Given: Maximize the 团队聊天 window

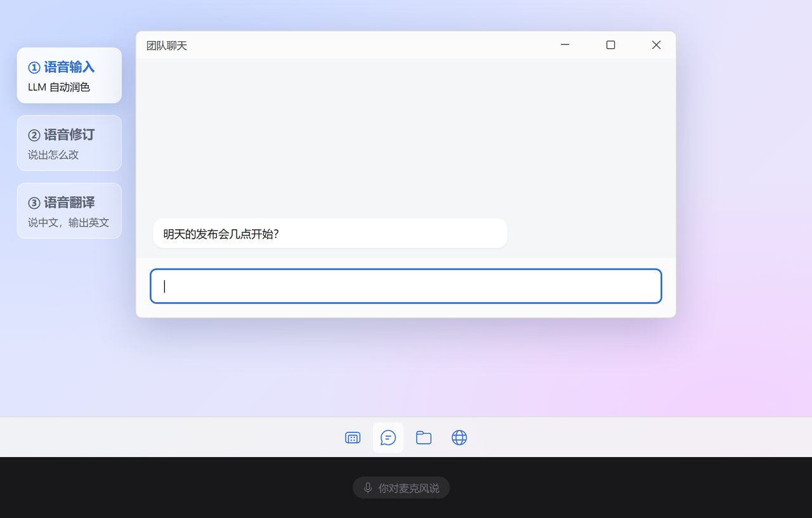Looking at the screenshot, I should point(611,45).
